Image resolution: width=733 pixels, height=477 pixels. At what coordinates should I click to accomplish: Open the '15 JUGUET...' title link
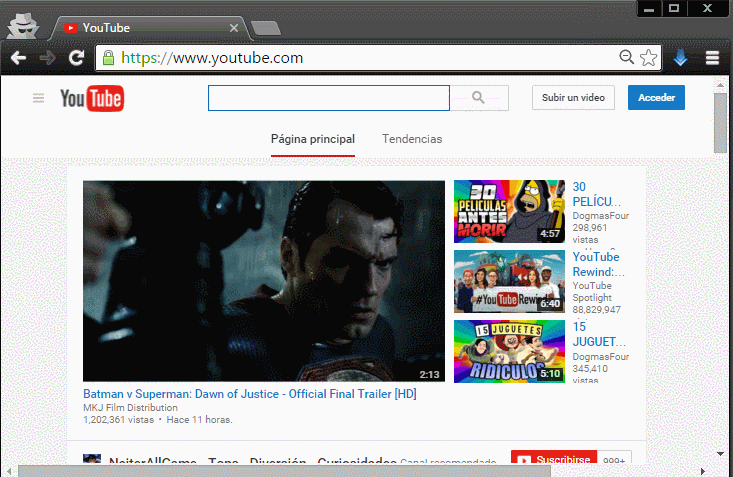pos(598,334)
